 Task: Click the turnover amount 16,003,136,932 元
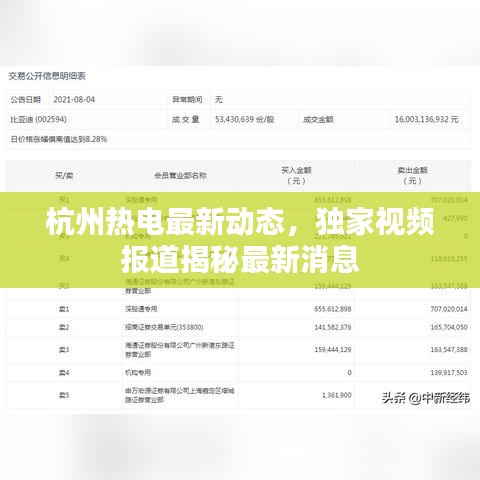point(427,119)
